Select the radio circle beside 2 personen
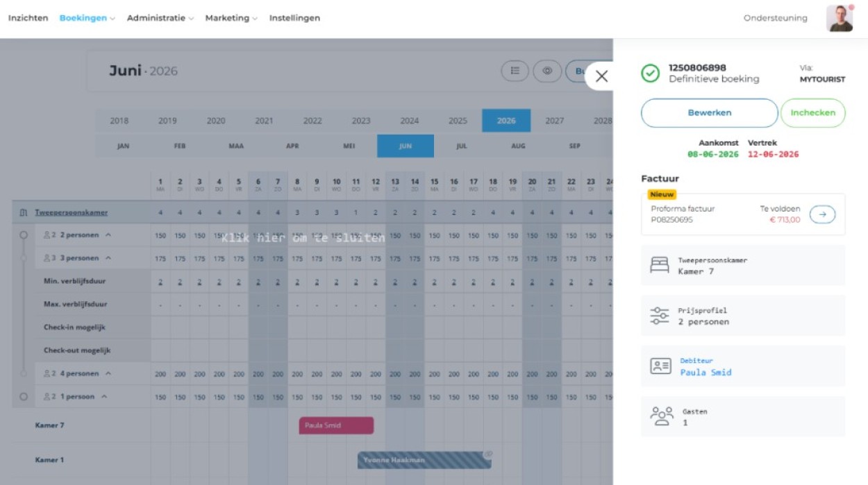 pyautogui.click(x=24, y=235)
